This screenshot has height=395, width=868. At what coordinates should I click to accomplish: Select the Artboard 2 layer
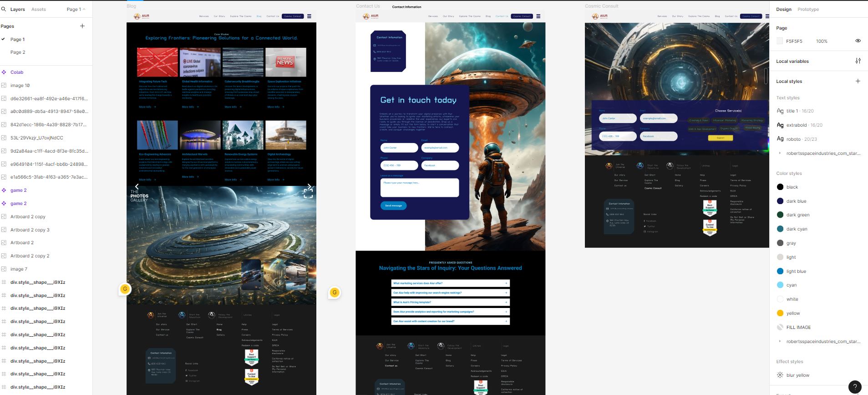[x=22, y=243]
